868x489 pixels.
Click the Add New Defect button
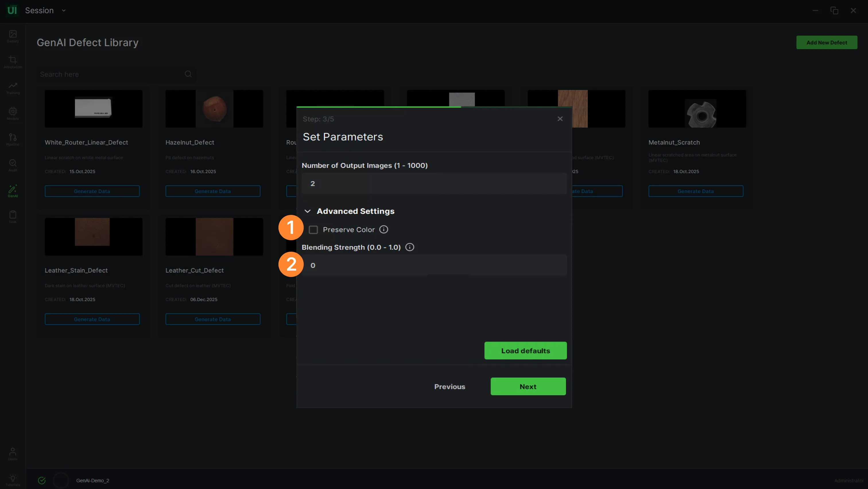click(x=827, y=43)
